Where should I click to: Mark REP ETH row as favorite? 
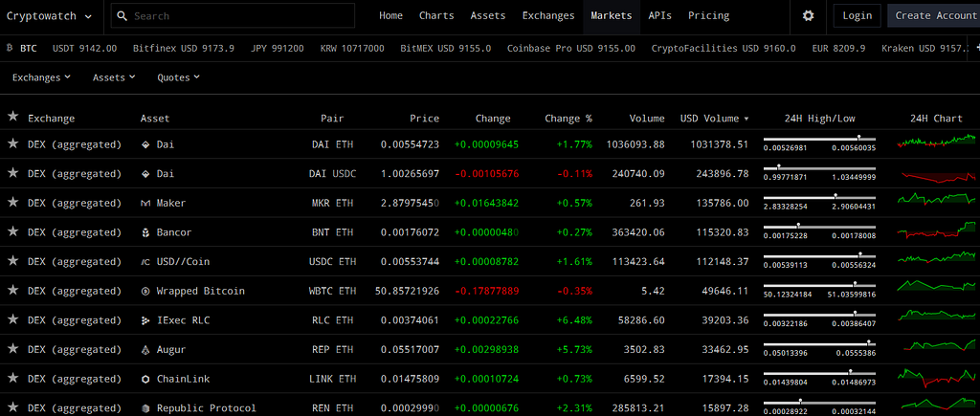12,349
